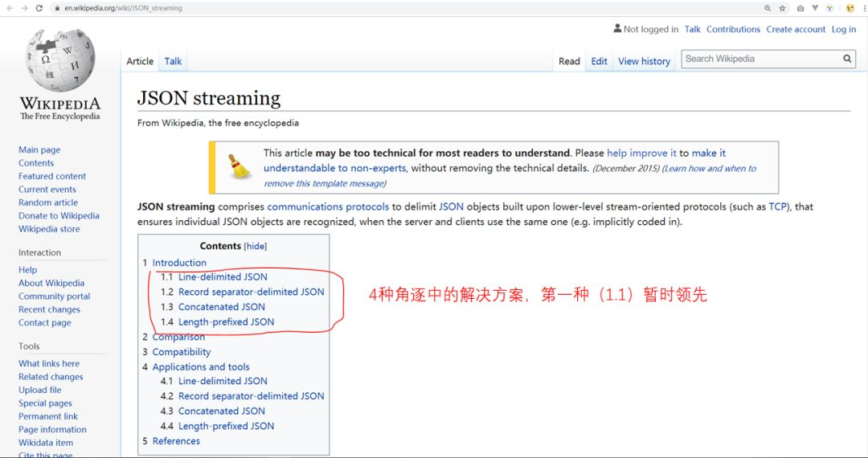Click About Wikipedia in sidebar
Image resolution: width=868 pixels, height=458 pixels.
(x=51, y=283)
